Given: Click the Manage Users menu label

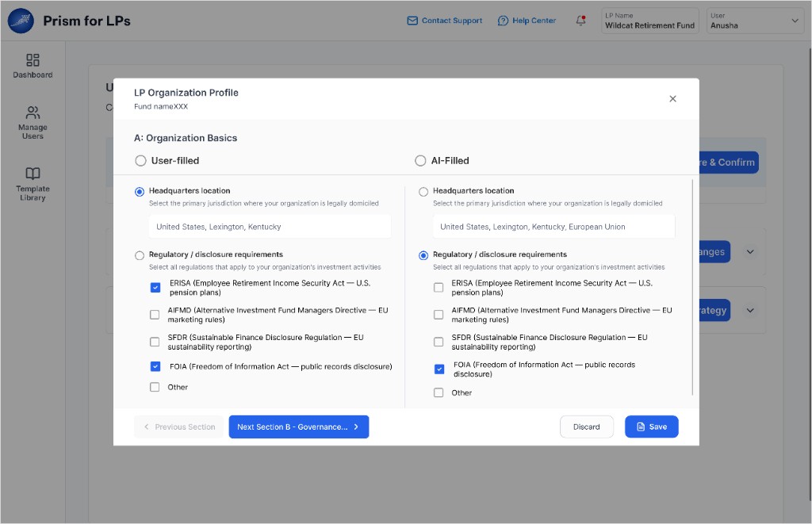Looking at the screenshot, I should coord(33,132).
